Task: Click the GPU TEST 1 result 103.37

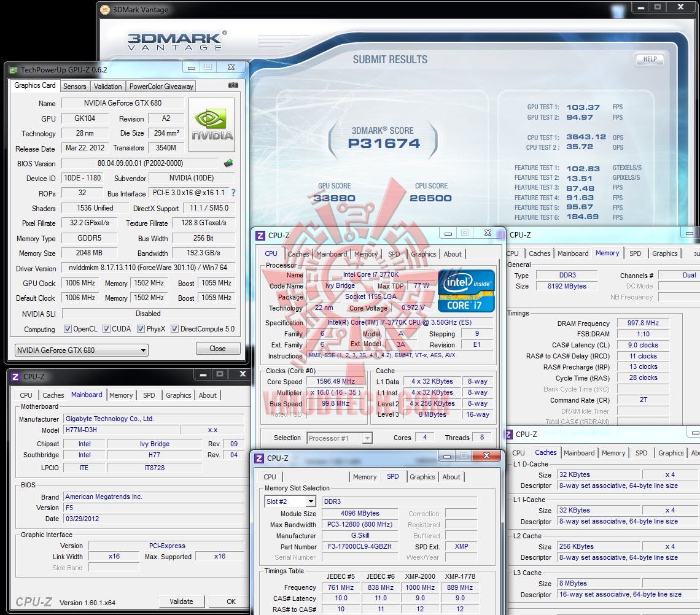Action: [x=583, y=107]
